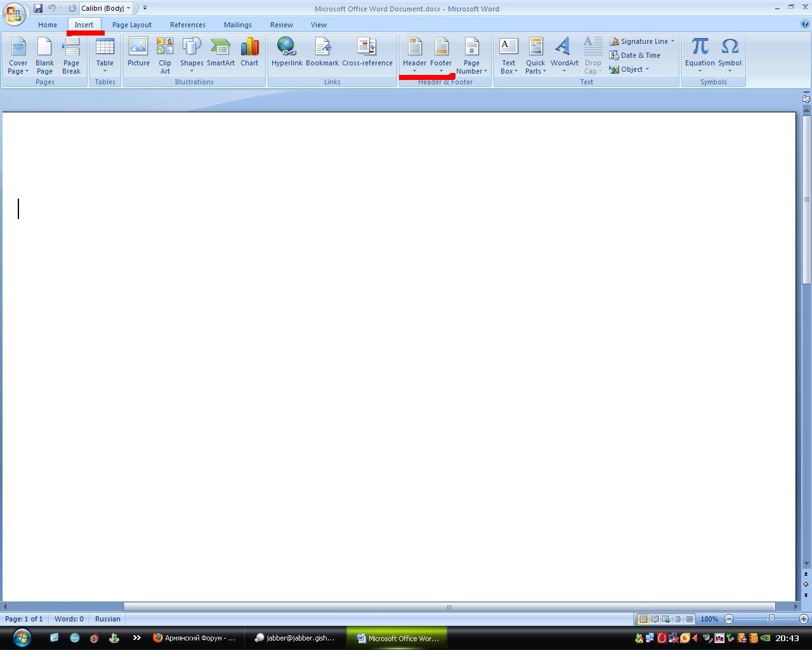The width and height of the screenshot is (812, 650).
Task: Switch to Print Layout view
Action: [x=643, y=619]
